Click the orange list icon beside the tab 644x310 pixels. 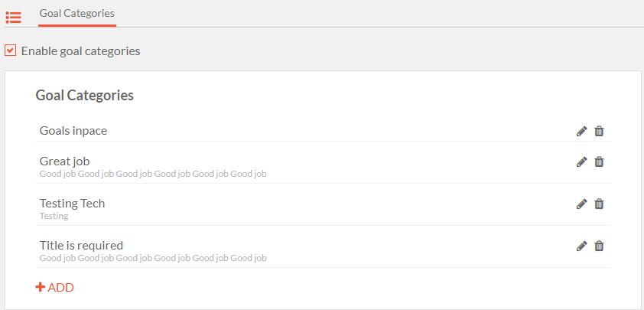coord(13,18)
